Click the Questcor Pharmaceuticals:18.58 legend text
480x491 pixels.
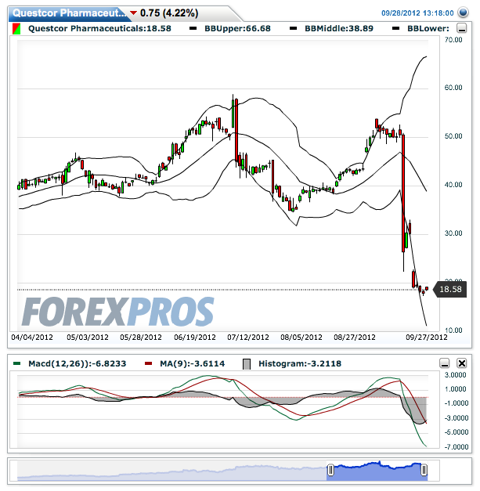100,29
